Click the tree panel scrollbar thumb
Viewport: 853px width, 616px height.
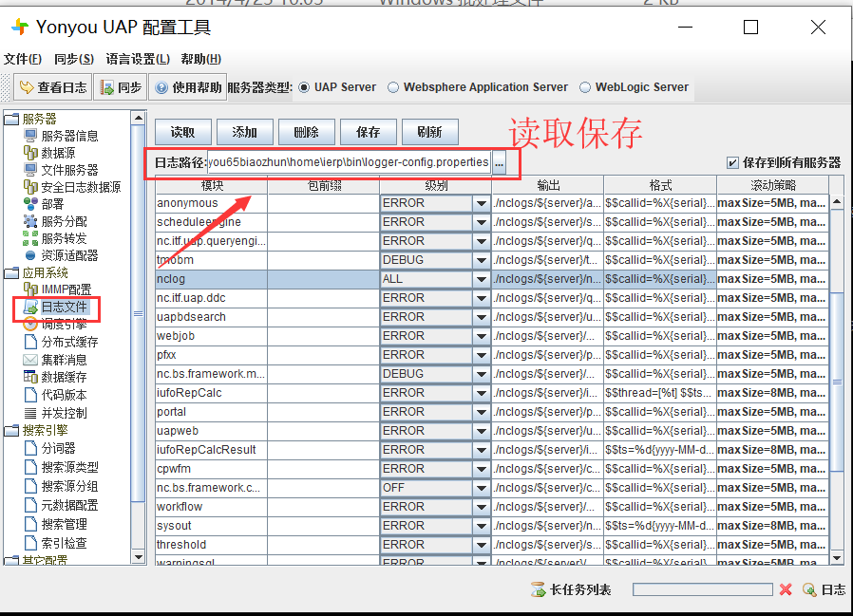(x=138, y=314)
